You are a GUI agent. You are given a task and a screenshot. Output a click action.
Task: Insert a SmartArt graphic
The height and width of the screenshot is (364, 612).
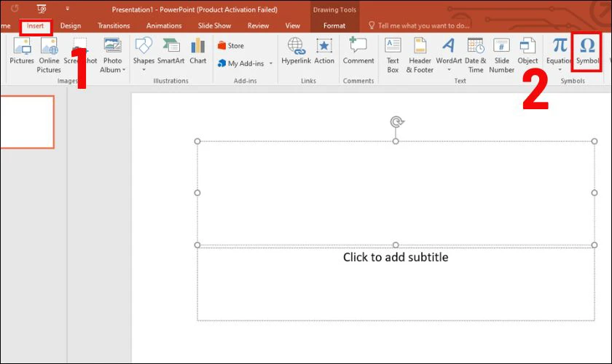click(x=171, y=51)
